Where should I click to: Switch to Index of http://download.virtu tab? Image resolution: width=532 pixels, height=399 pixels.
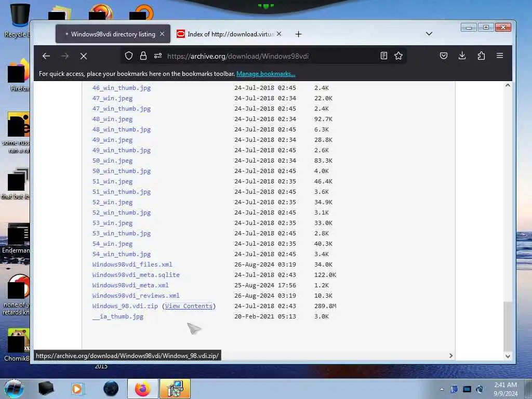(231, 34)
